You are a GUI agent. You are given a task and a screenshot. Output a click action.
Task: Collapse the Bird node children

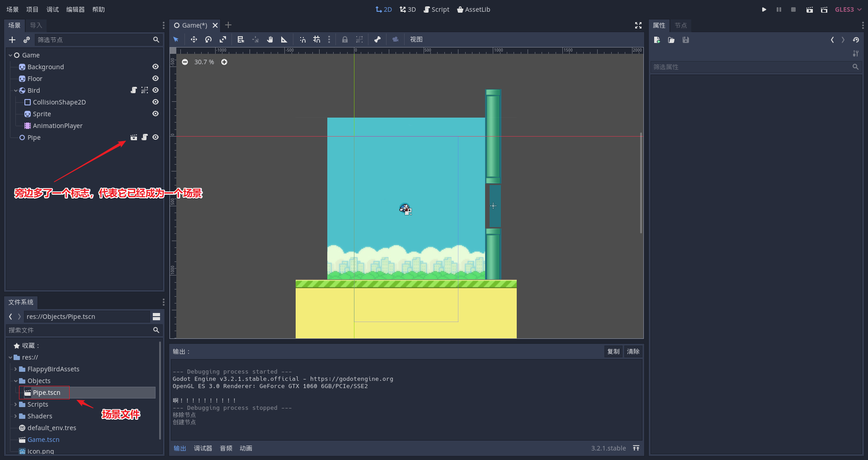(x=16, y=90)
